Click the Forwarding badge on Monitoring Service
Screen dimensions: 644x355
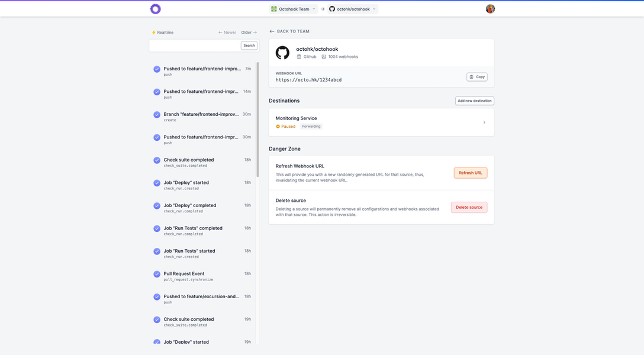coord(311,126)
